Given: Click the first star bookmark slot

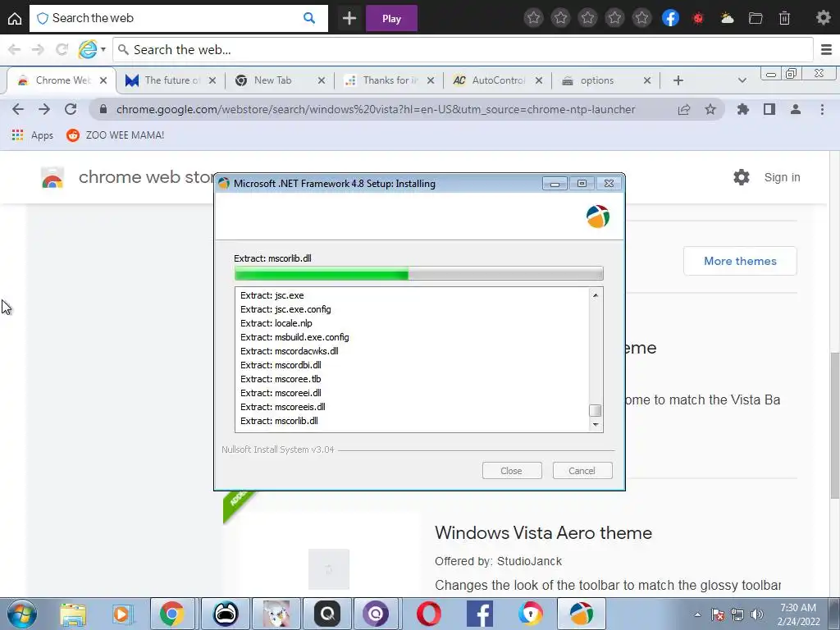Looking at the screenshot, I should 533,18.
